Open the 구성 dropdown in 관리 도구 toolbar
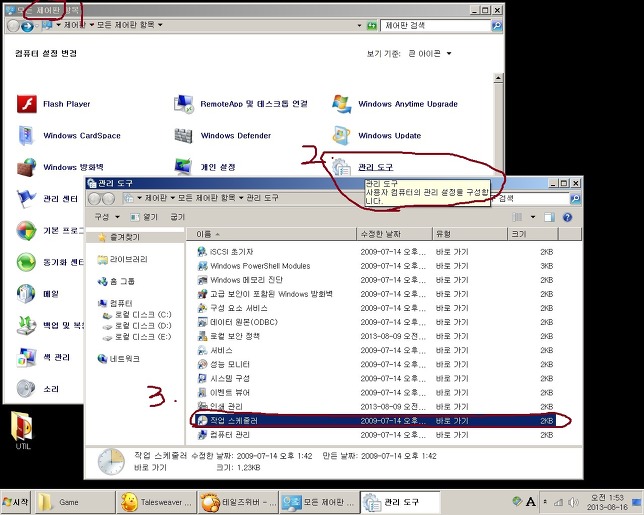 click(107, 217)
